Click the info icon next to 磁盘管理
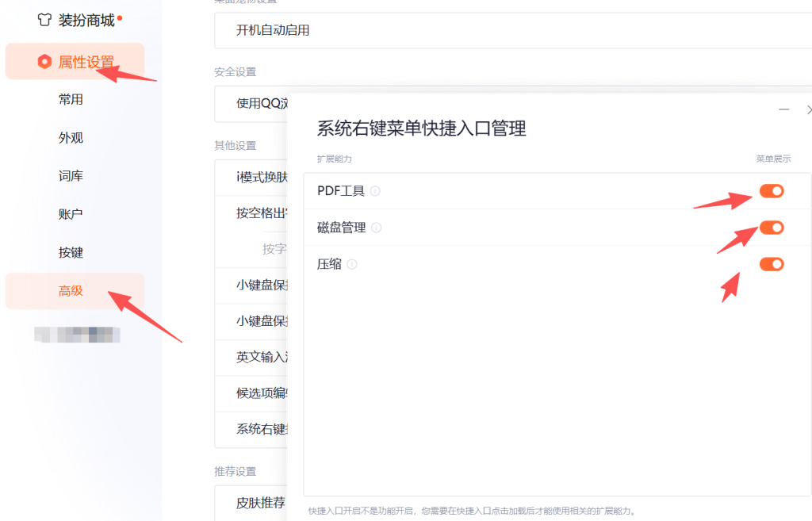 (376, 228)
